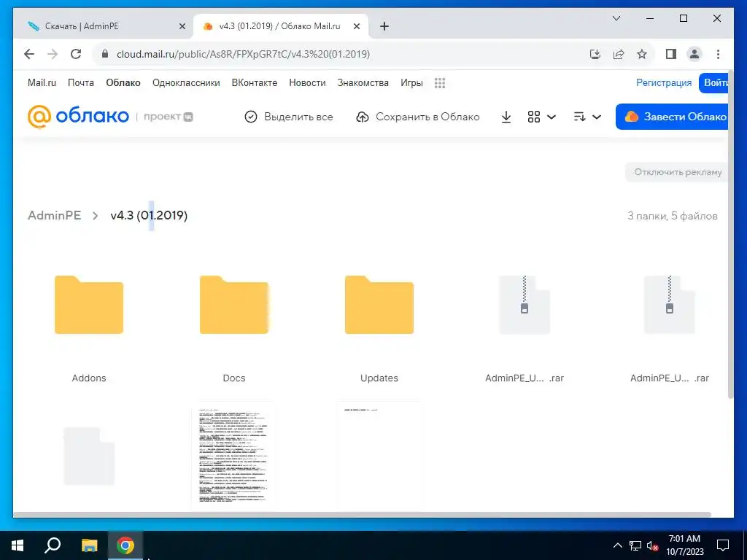Open the all-projects grid icon
The image size is (747, 560).
[x=440, y=83]
